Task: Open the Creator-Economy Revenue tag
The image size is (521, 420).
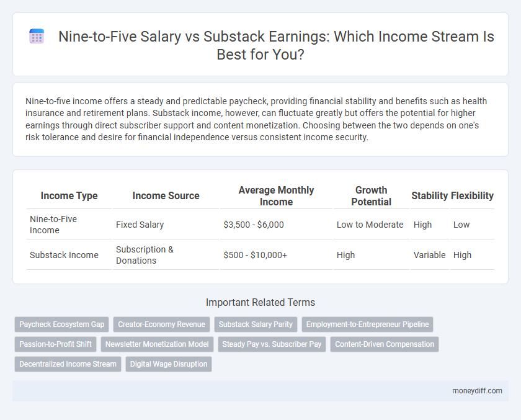Action: point(161,324)
